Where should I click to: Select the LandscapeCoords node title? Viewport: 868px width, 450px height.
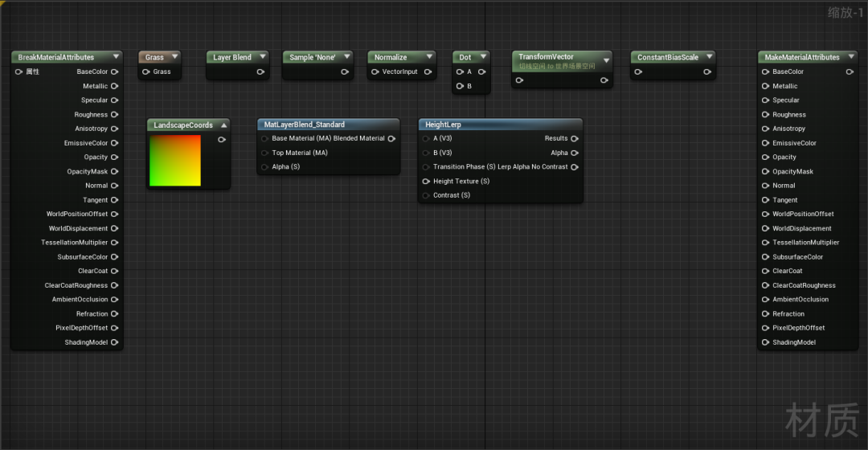(x=183, y=125)
